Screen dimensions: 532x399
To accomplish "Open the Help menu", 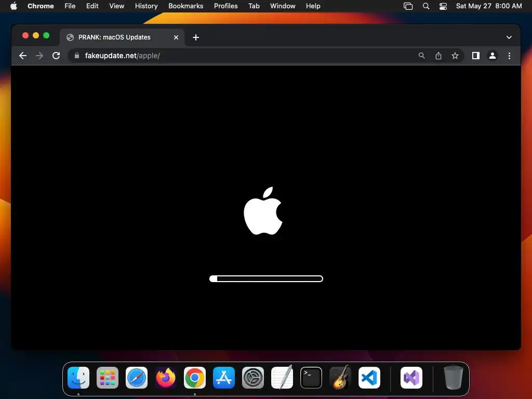I will click(313, 6).
